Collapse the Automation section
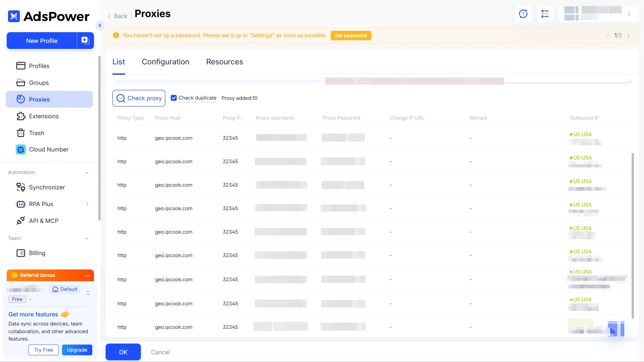 (x=87, y=172)
